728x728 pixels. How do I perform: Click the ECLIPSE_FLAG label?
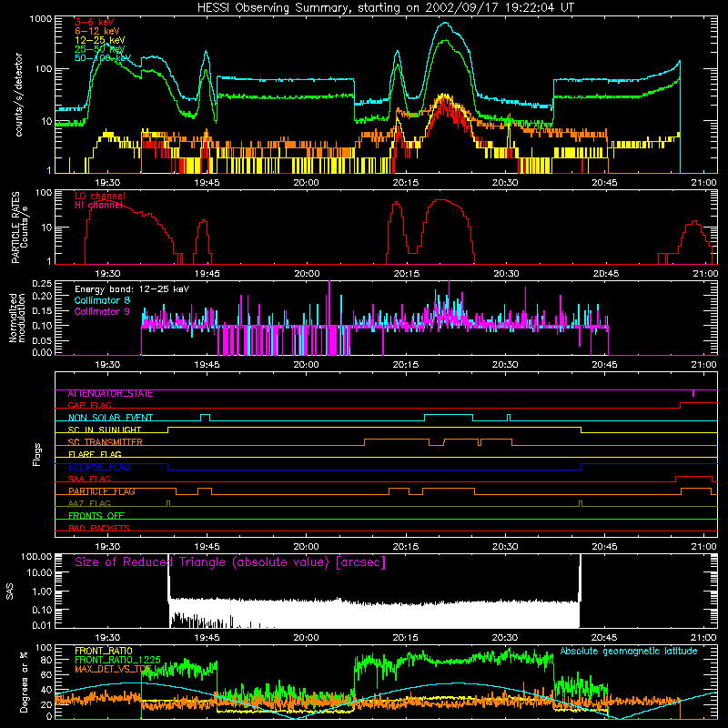click(x=99, y=467)
